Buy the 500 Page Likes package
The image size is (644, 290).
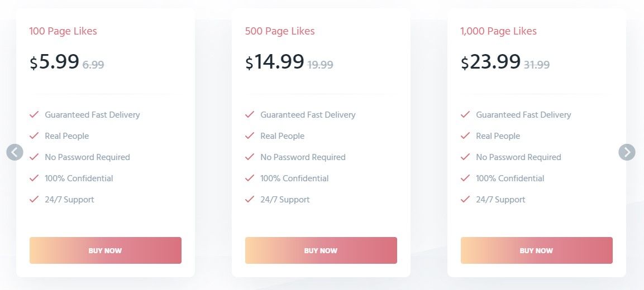coord(321,250)
